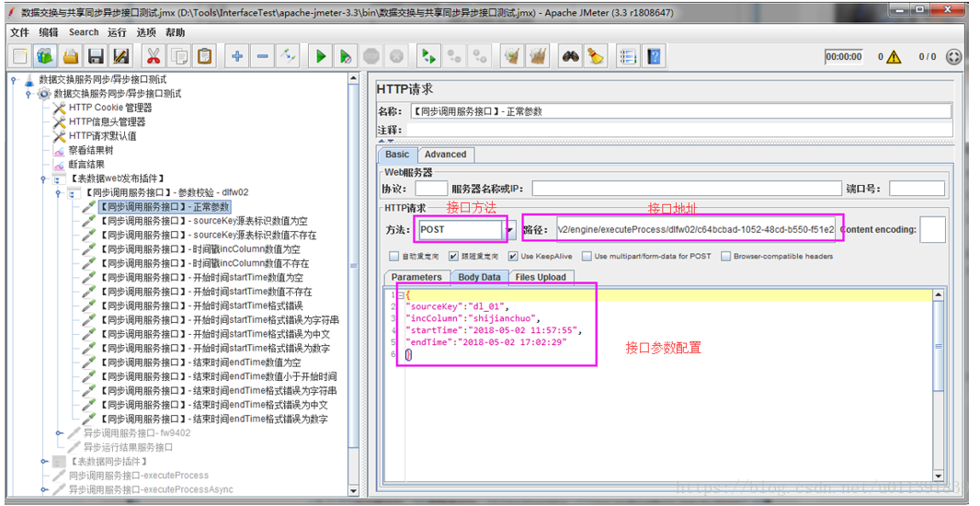Select the Body Data tab

coord(479,277)
